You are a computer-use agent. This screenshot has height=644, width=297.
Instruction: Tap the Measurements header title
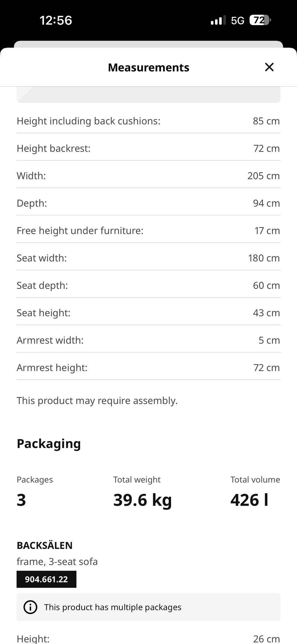click(148, 67)
